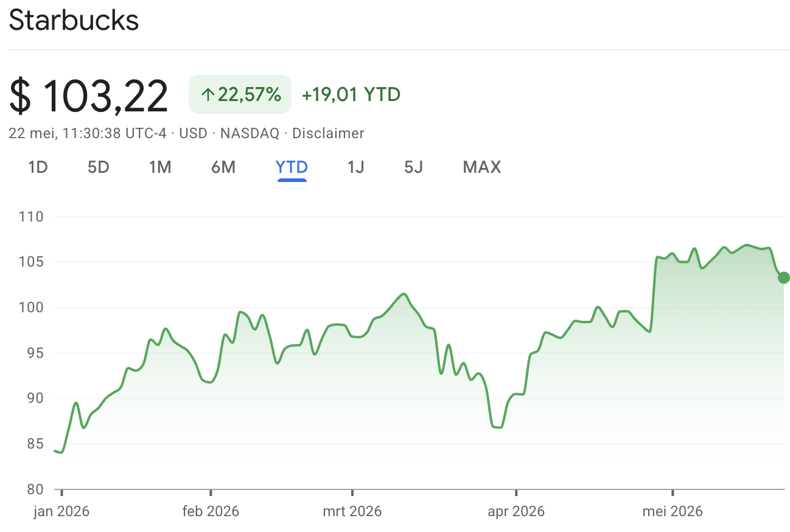Click the $ 103,22 stock price
This screenshot has height=532, width=790.
[x=89, y=96]
